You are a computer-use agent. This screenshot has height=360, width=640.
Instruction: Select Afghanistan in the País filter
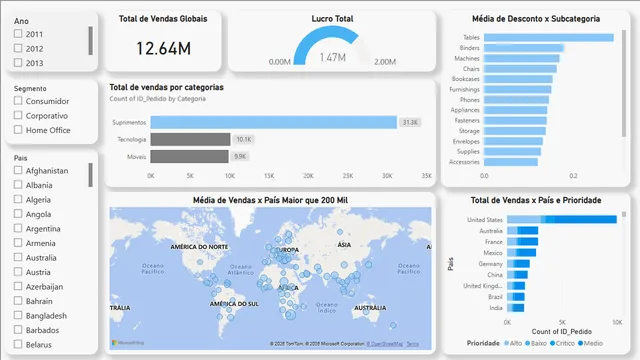coord(18,170)
